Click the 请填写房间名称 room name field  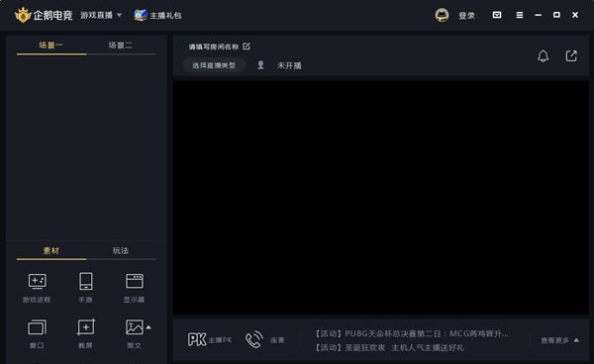[x=214, y=46]
